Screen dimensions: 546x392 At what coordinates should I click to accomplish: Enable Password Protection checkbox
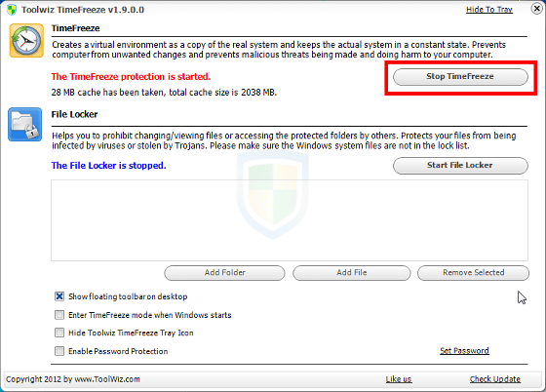tap(59, 351)
